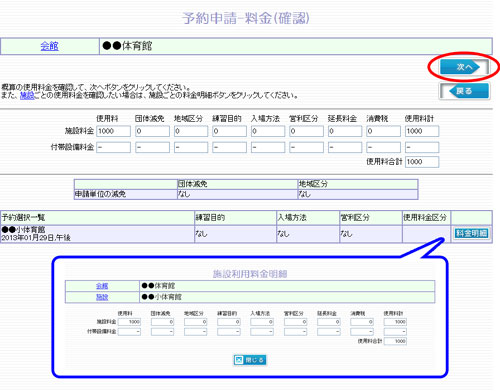Viewport: 500px width, 391px height.
Task: Click the 付帯設備料金 使用料 field
Action: point(113,147)
